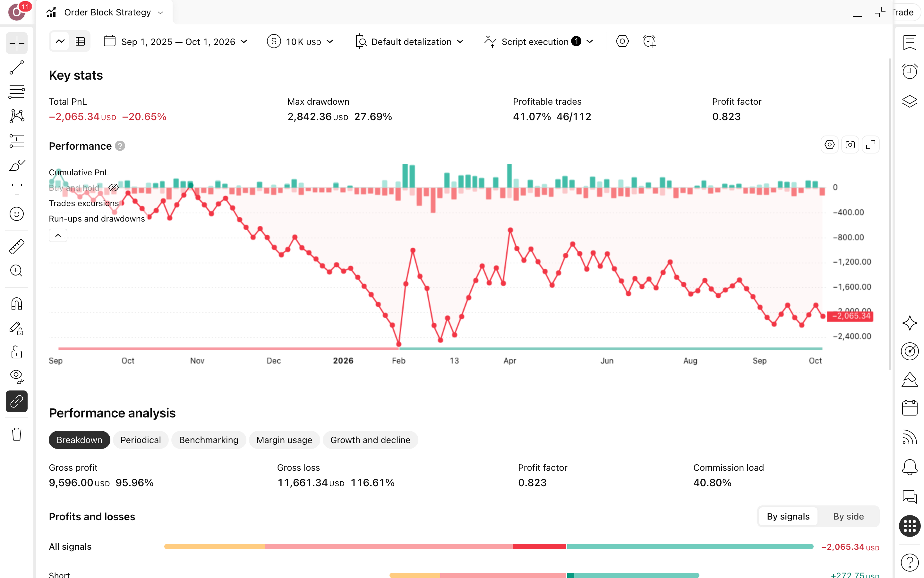This screenshot has height=578, width=924.
Task: Delete drawings with the trash icon
Action: [x=17, y=434]
